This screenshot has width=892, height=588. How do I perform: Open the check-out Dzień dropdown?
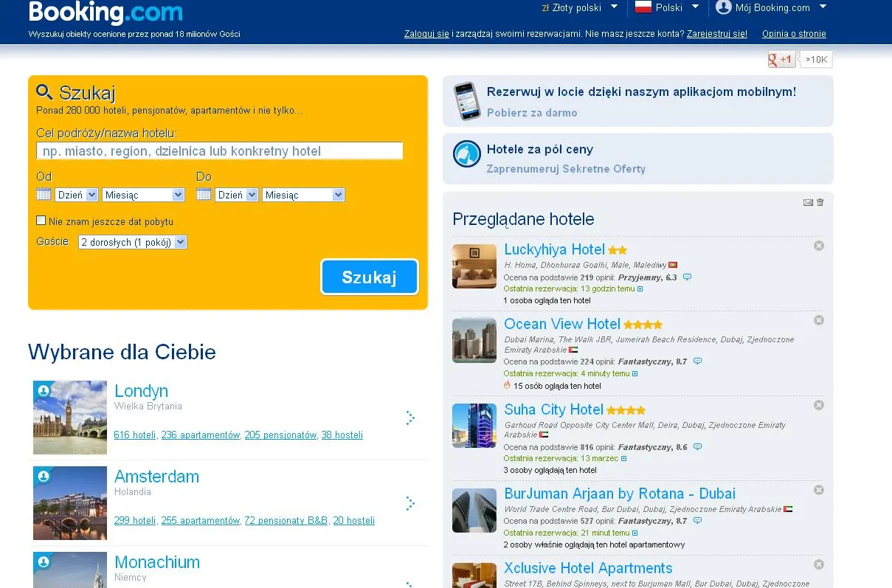coord(237,195)
